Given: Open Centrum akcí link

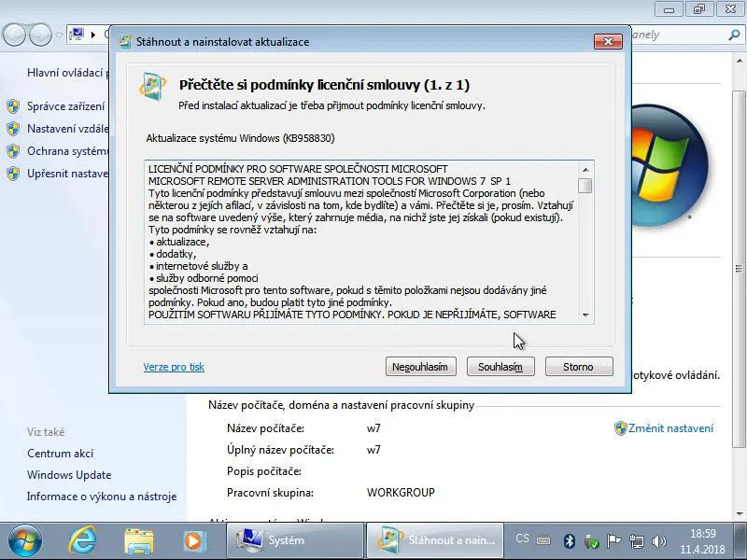Looking at the screenshot, I should (60, 454).
